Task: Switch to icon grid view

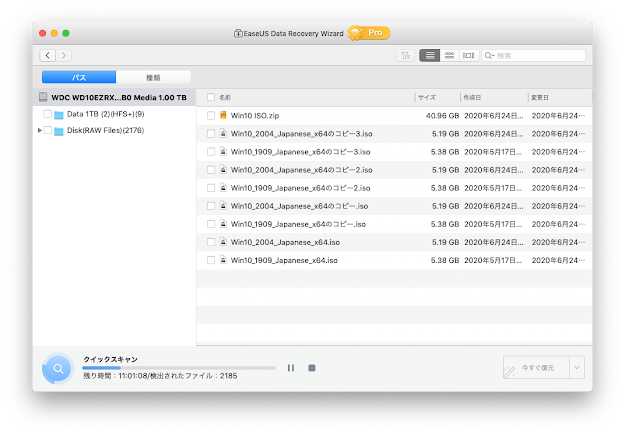Action: coord(449,55)
